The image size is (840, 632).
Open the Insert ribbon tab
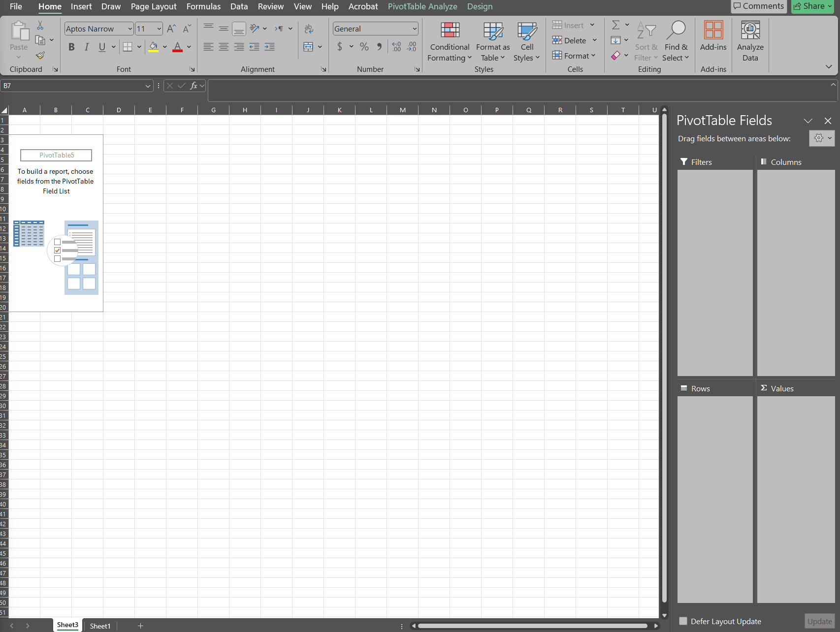pyautogui.click(x=81, y=6)
